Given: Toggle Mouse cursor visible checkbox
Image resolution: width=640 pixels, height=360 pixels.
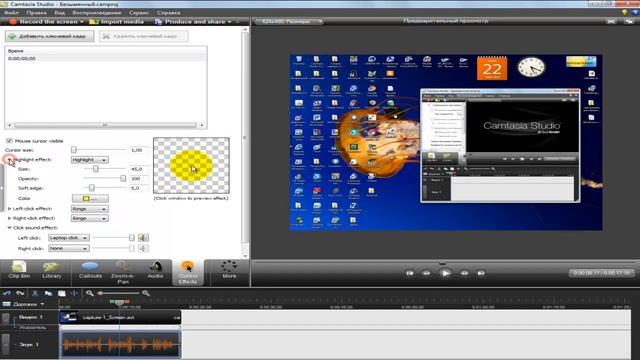Looking at the screenshot, I should pyautogui.click(x=9, y=141).
